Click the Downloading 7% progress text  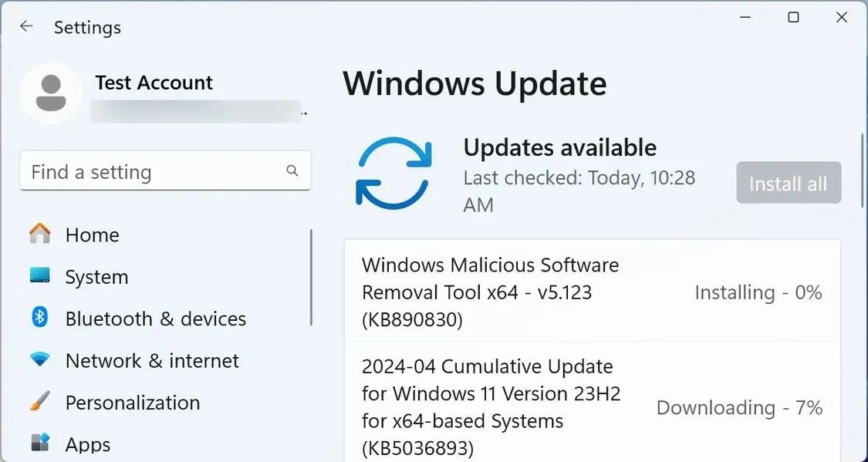click(738, 407)
